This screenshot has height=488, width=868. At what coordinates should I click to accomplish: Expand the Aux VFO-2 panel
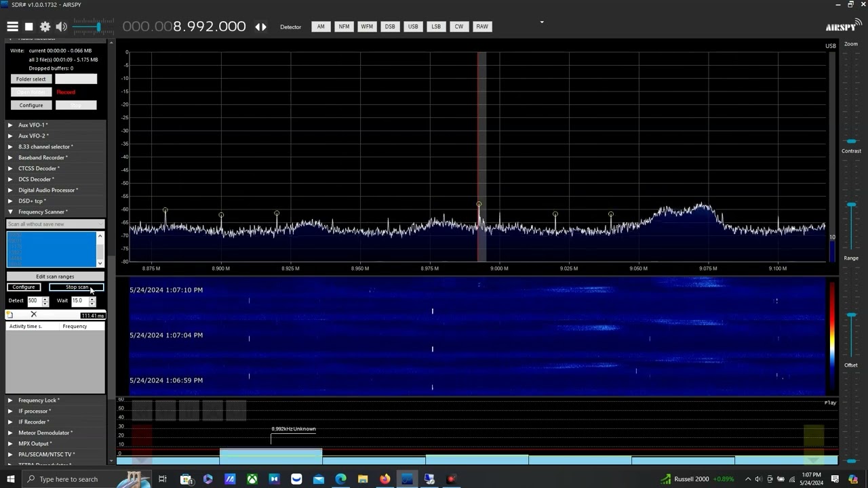pyautogui.click(x=56, y=136)
